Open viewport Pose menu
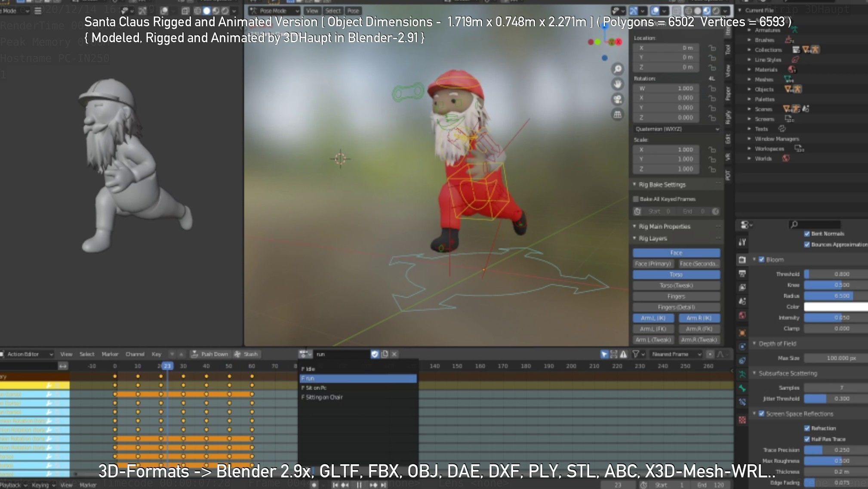The width and height of the screenshot is (868, 489). coord(353,11)
